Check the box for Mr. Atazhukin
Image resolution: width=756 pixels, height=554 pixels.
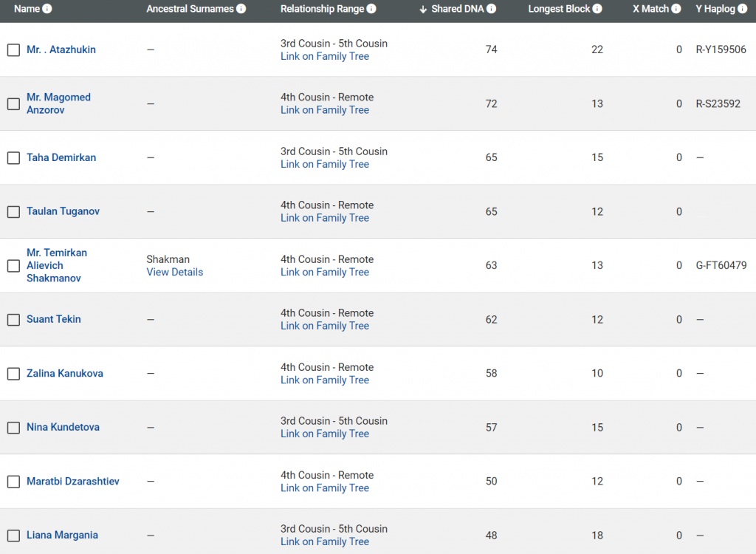(x=13, y=50)
